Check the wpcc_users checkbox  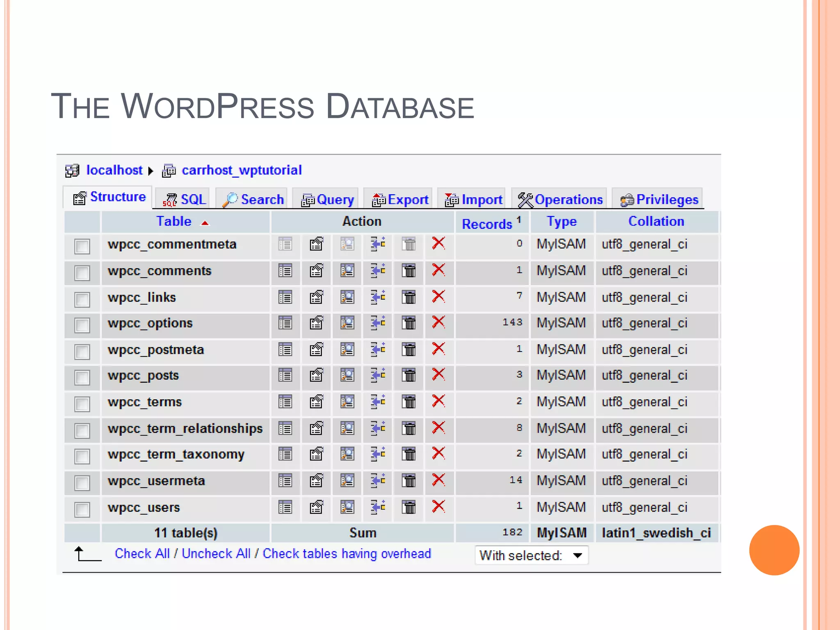coord(82,509)
